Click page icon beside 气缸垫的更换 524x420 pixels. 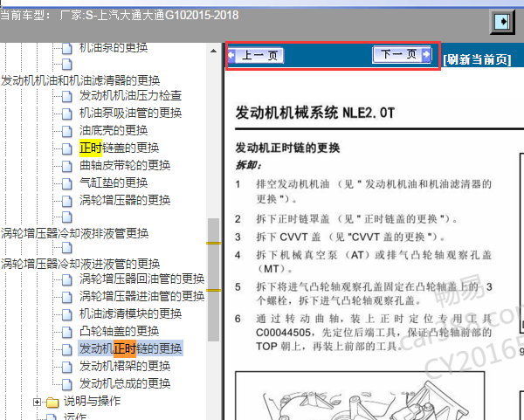click(67, 183)
